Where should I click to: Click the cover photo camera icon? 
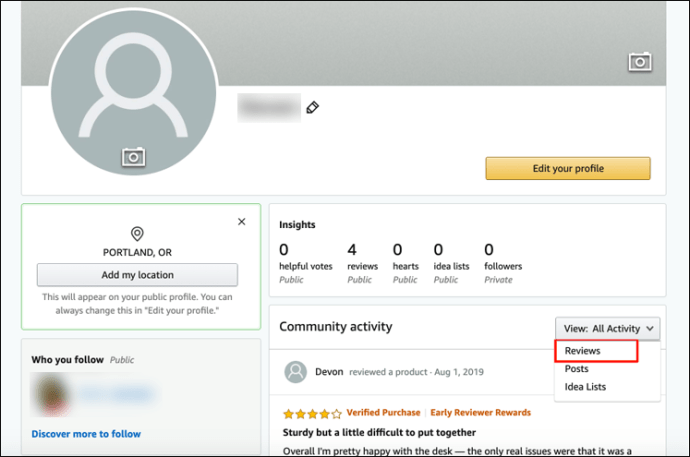640,62
